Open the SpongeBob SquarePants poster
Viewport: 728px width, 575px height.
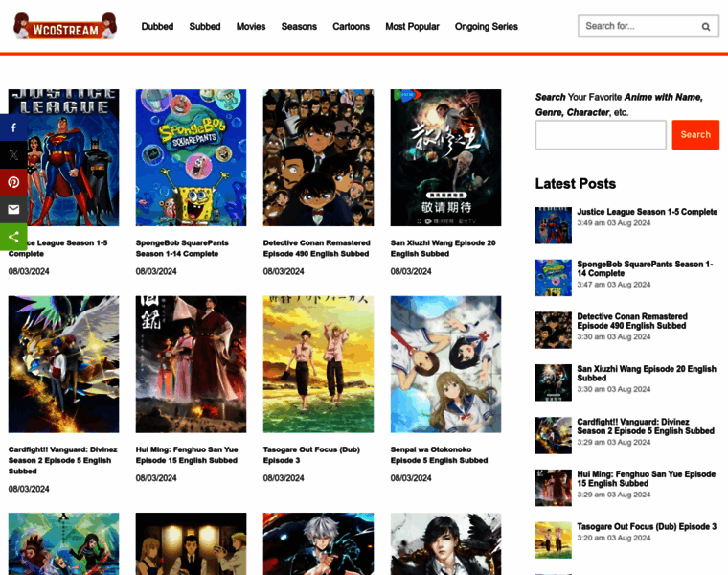(191, 157)
